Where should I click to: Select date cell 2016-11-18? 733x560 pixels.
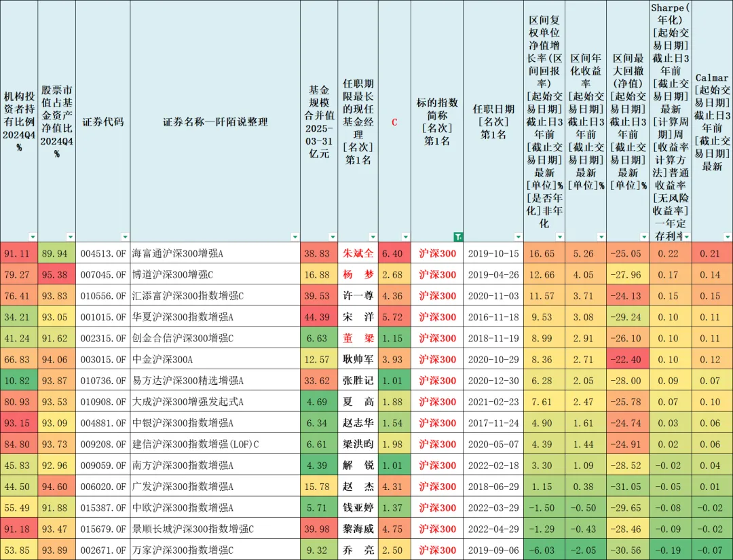(493, 317)
